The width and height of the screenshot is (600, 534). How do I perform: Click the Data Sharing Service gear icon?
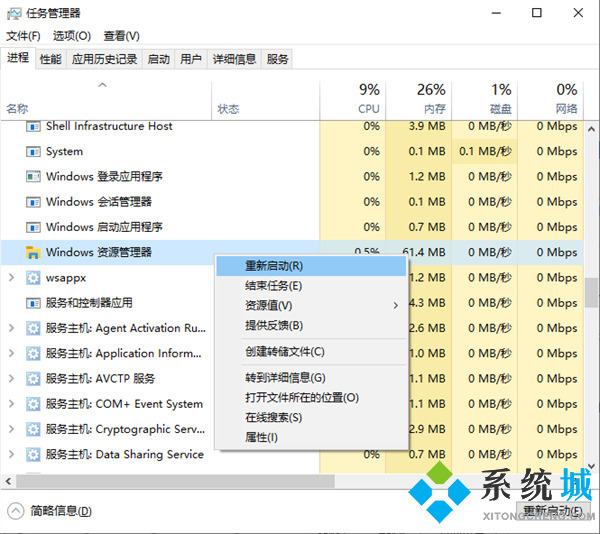point(33,454)
